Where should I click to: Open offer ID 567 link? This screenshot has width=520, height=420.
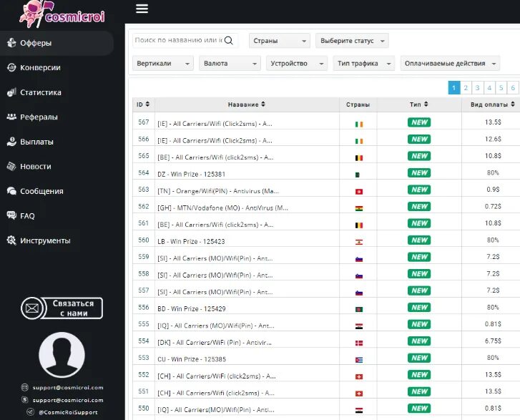[144, 122]
